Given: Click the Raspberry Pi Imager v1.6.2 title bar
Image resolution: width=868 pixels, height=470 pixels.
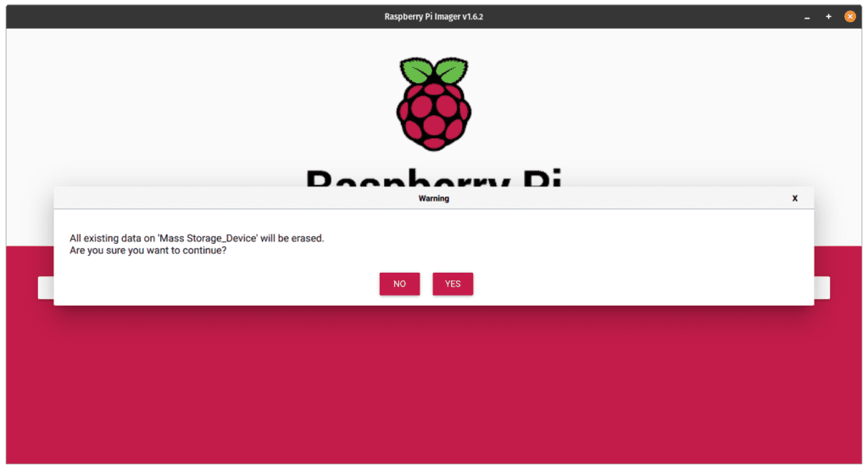Looking at the screenshot, I should tap(433, 17).
